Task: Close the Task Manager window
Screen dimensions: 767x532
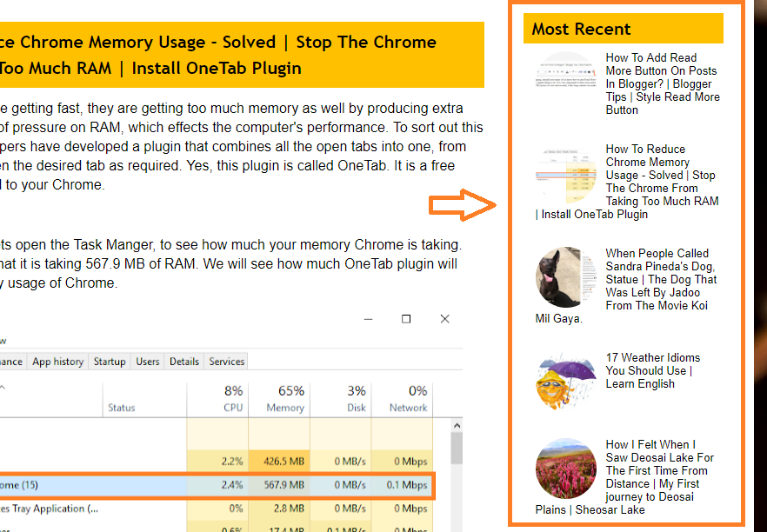Action: tap(444, 319)
